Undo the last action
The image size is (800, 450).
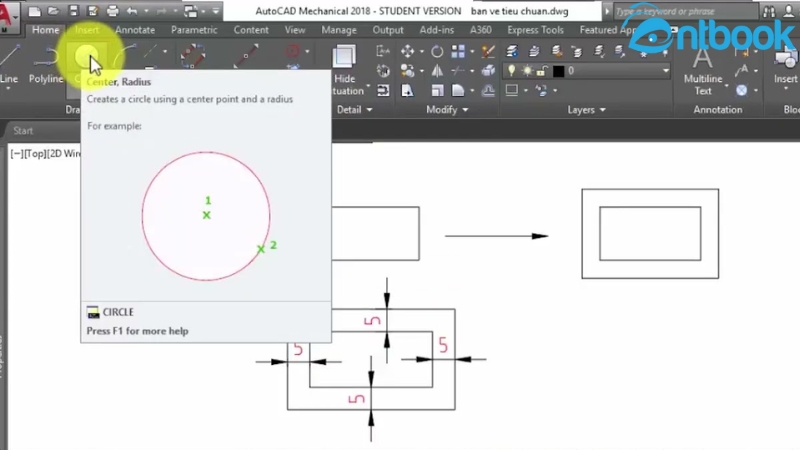pos(132,11)
